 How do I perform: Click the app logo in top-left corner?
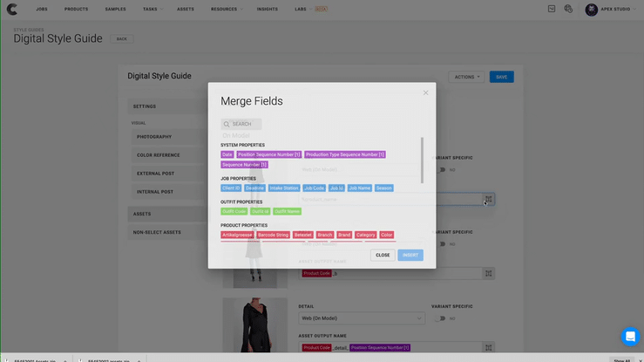10,9
